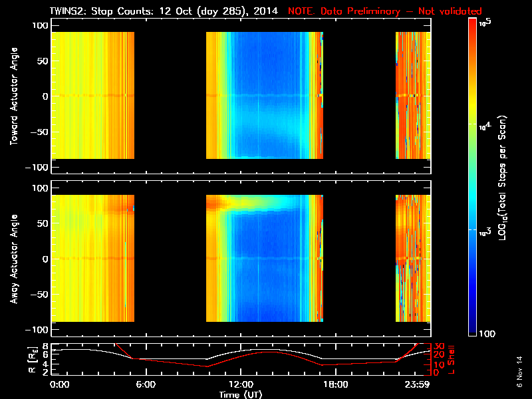The image size is (532, 399).
Task: Click the red L Shell axis label
Action: [452, 360]
